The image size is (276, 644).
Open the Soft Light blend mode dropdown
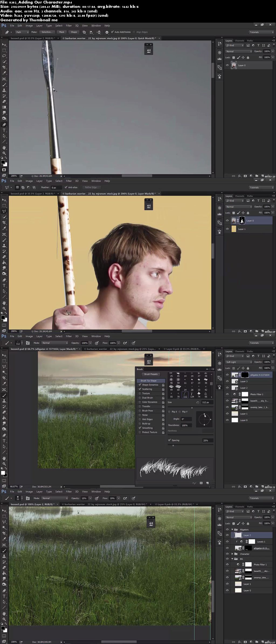click(239, 362)
